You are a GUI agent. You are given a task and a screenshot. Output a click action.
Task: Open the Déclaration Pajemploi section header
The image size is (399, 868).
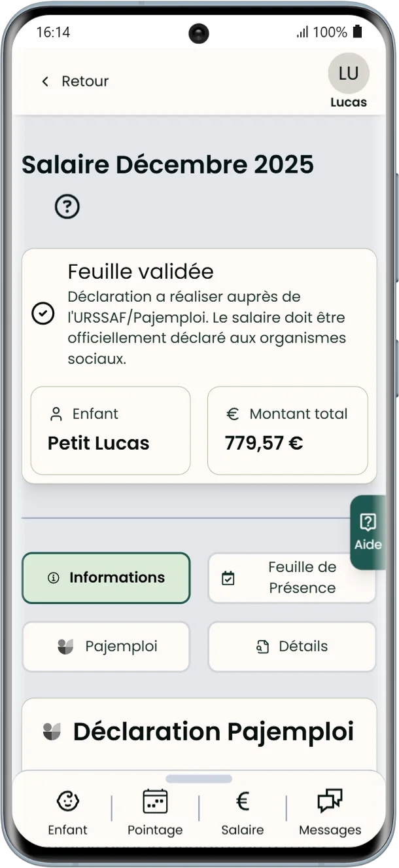click(199, 732)
